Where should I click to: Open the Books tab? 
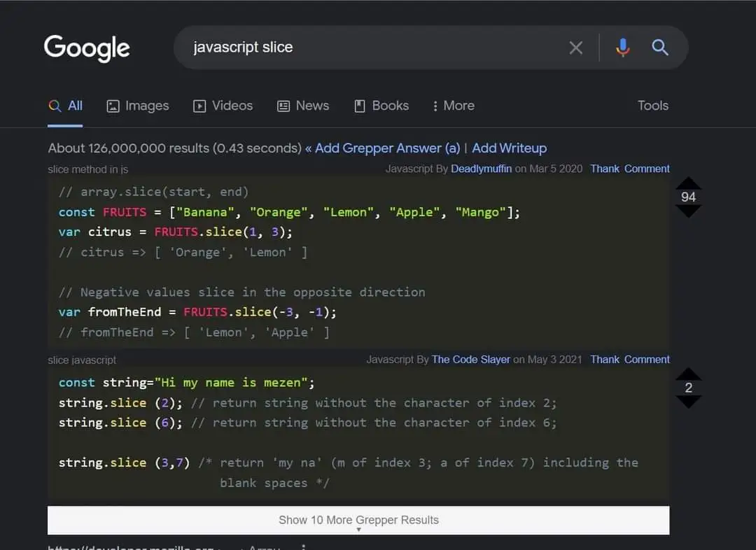pyautogui.click(x=381, y=106)
